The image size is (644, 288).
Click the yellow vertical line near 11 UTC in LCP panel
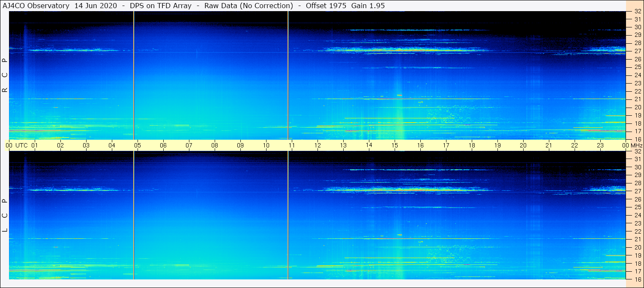288,215
